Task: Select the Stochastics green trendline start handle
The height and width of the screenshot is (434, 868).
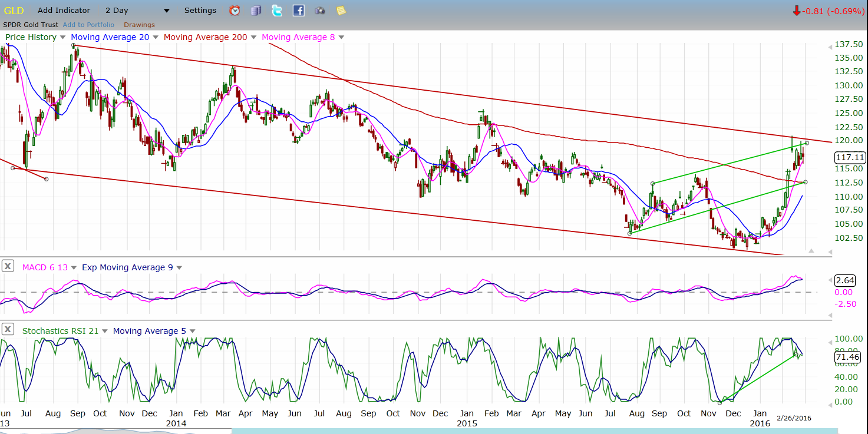Action: click(x=720, y=403)
